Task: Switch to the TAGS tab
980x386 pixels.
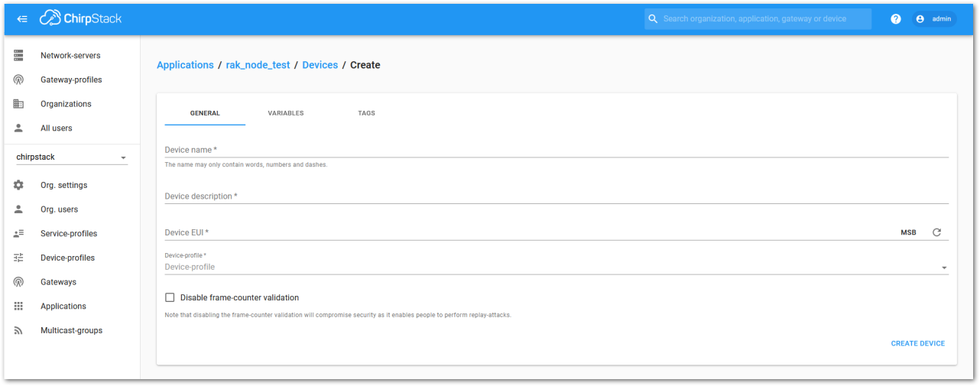Action: pyautogui.click(x=367, y=113)
